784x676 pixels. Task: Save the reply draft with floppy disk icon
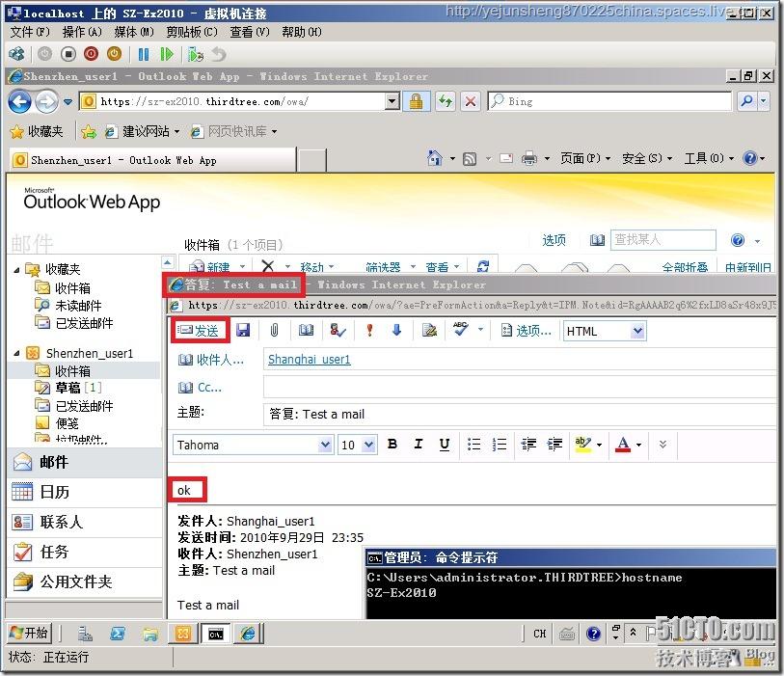coord(243,330)
